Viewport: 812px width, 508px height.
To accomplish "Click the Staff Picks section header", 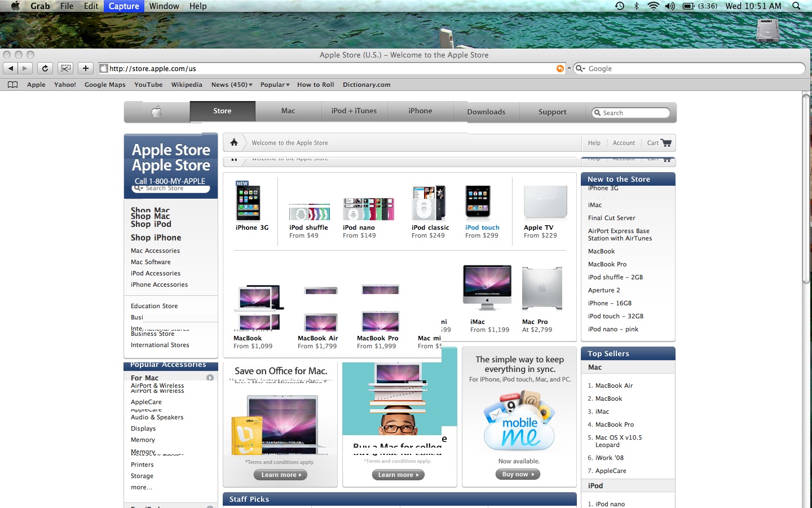I will (400, 499).
